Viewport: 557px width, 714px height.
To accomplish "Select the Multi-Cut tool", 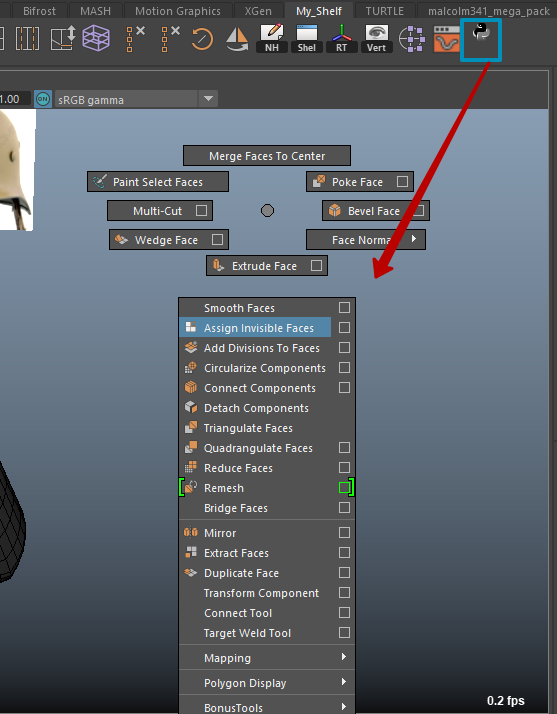I will pyautogui.click(x=157, y=211).
